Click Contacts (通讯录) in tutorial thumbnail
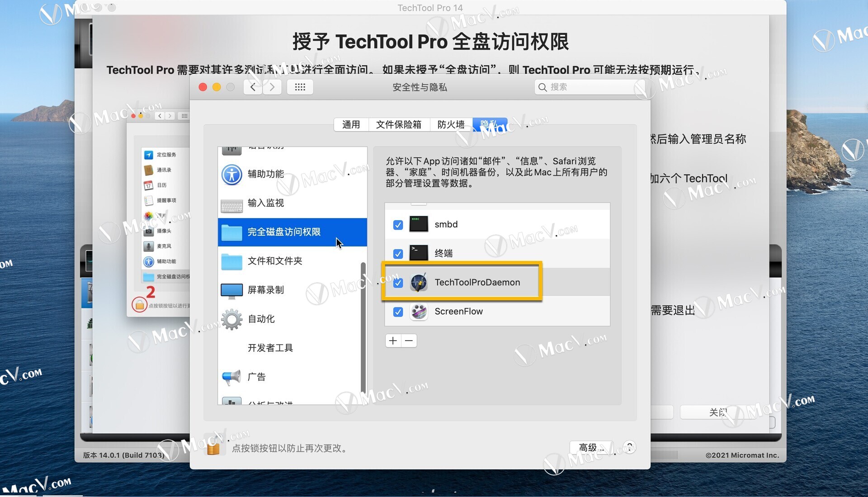Screen dimensions: 868x497 164,170
